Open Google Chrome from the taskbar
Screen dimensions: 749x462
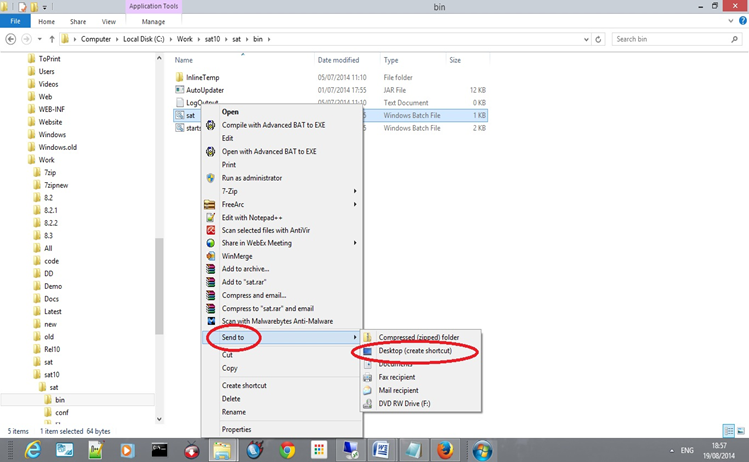[287, 450]
